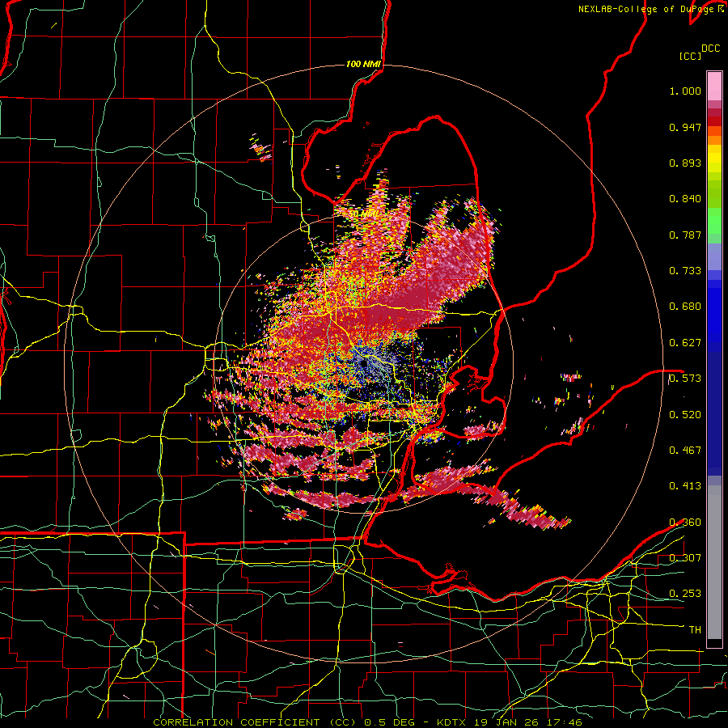Viewport: 728px width, 728px height.
Task: Click the 0.627 color scale label
Action: pyautogui.click(x=685, y=343)
